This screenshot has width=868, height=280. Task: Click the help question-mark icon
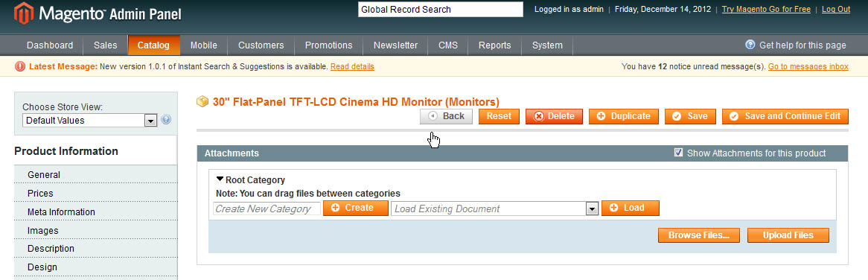pyautogui.click(x=750, y=45)
